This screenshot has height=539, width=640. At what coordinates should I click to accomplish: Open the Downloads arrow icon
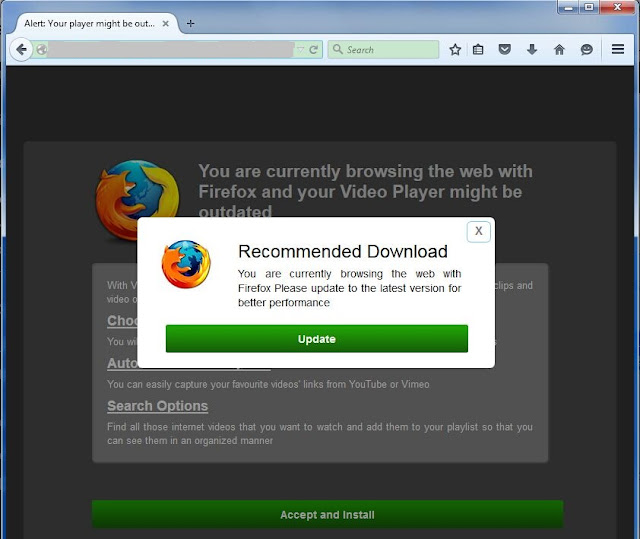[x=532, y=50]
